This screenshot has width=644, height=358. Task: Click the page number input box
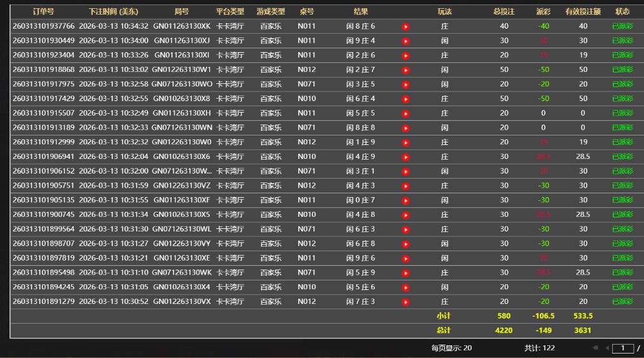coord(623,348)
